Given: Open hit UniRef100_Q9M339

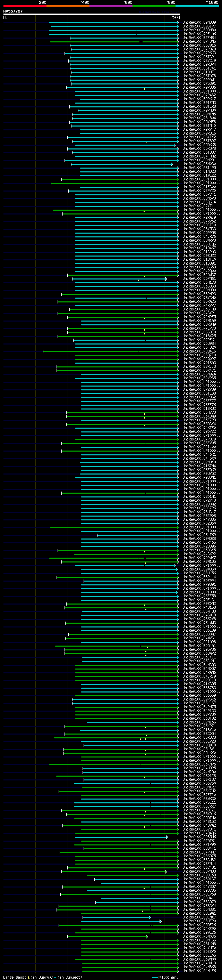Looking at the screenshot, I should pos(199,23).
